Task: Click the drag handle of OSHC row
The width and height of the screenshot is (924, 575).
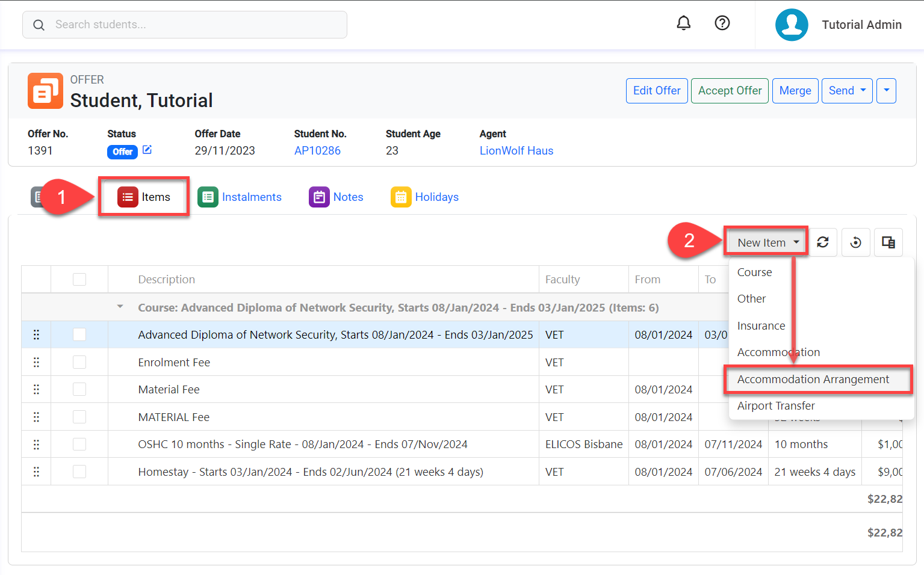Action: tap(36, 444)
